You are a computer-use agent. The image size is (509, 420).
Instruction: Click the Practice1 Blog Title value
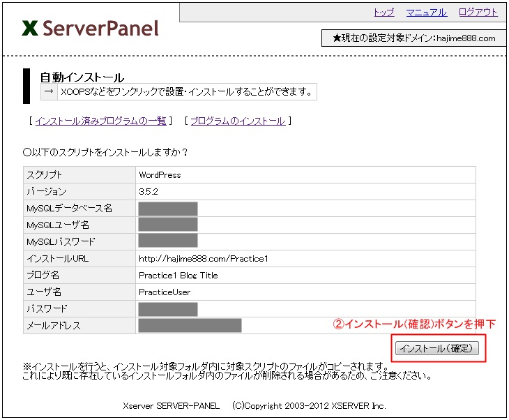click(178, 276)
